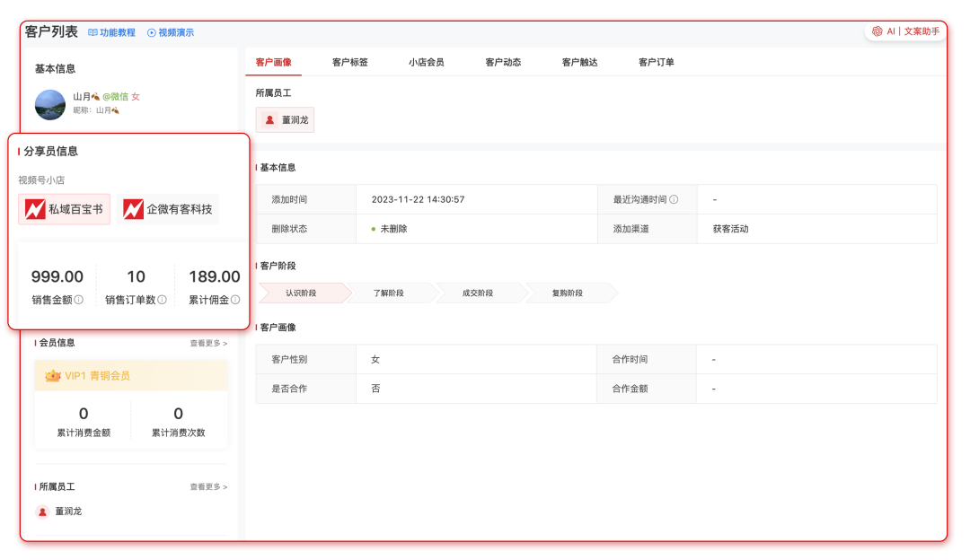Select the 企微有客科技 shop
Screen dimensions: 970x560
168,209
